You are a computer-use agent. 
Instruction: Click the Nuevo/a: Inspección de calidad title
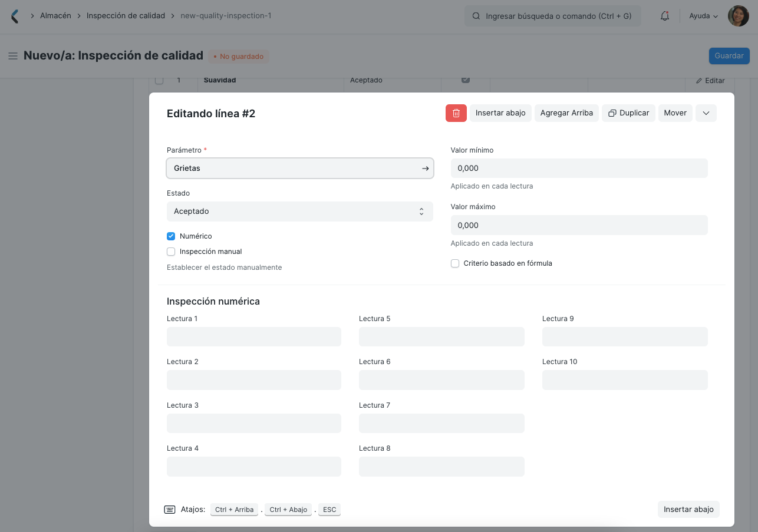coord(113,56)
